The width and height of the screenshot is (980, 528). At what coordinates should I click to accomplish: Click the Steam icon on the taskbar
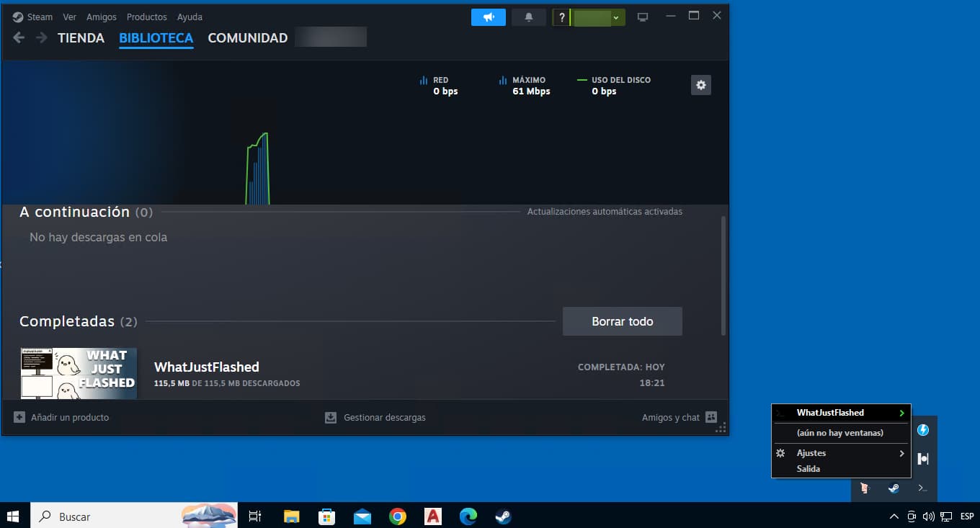tap(503, 516)
